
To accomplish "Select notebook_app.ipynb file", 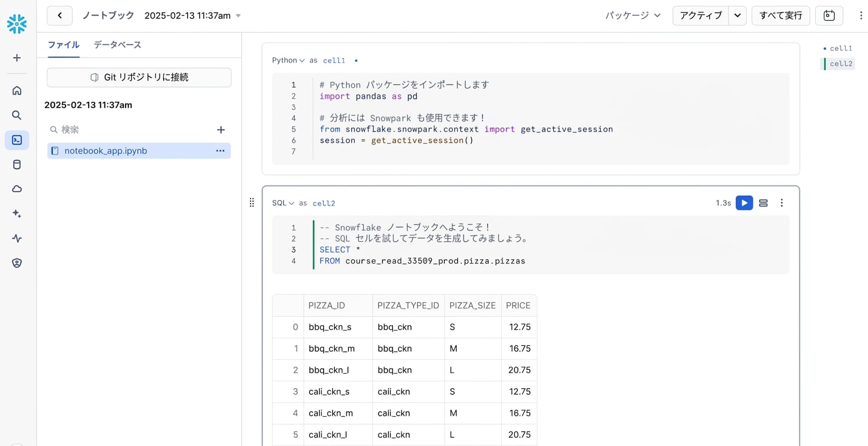I will click(x=139, y=151).
